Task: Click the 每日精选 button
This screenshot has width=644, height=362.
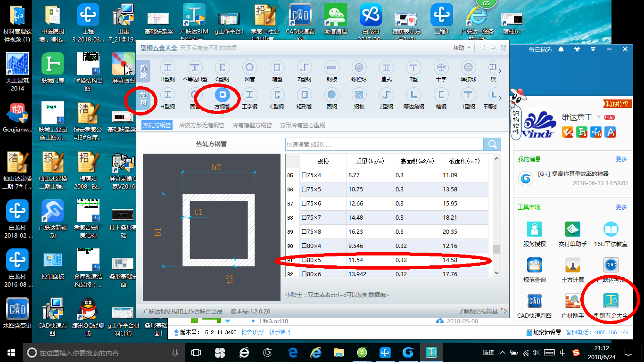Action: 540,49
